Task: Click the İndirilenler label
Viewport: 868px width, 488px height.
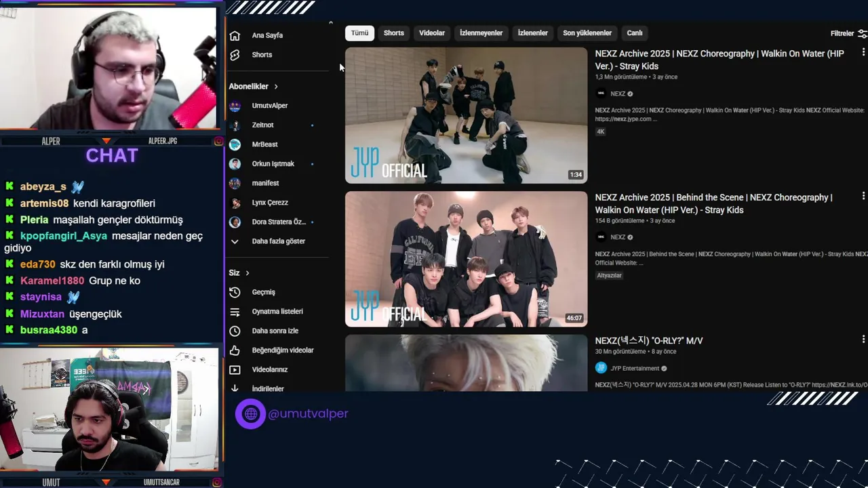Action: tap(268, 389)
